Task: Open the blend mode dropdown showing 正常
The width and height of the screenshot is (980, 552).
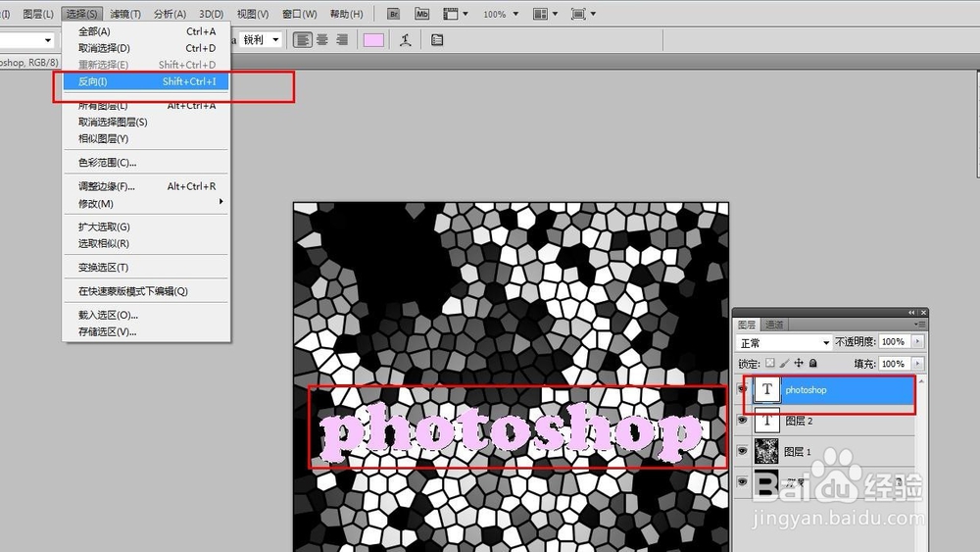Action: (x=784, y=342)
